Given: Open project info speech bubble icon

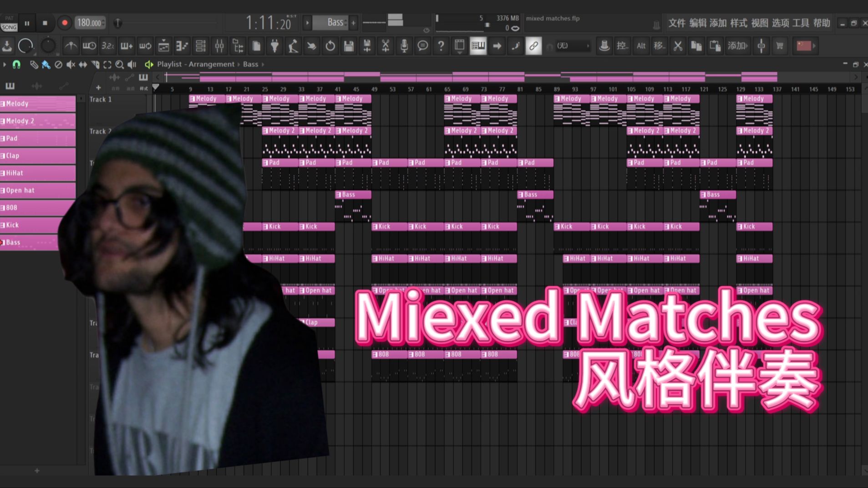Looking at the screenshot, I should (x=422, y=45).
